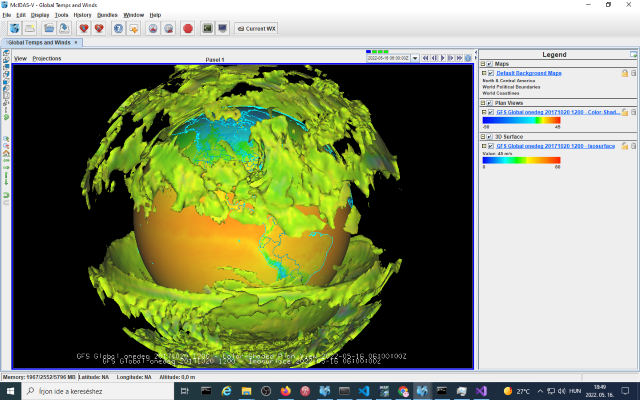The width and height of the screenshot is (640, 400).
Task: Remove the Color-Shaded plan view layer via trash
Action: click(633, 112)
